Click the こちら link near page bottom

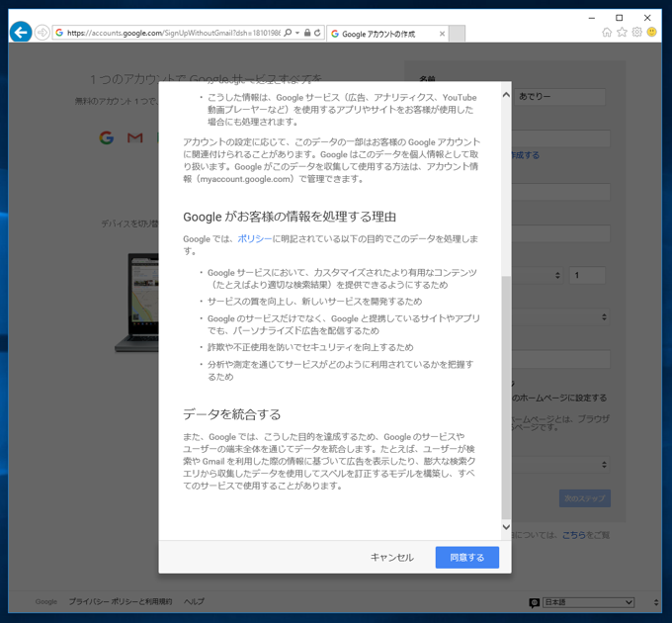tap(573, 535)
